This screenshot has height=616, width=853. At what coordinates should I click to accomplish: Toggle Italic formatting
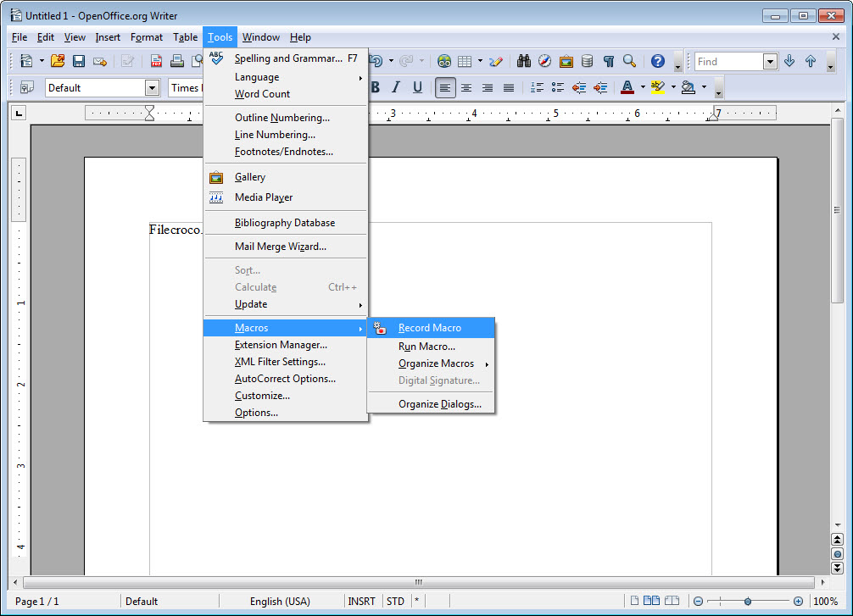click(x=396, y=87)
